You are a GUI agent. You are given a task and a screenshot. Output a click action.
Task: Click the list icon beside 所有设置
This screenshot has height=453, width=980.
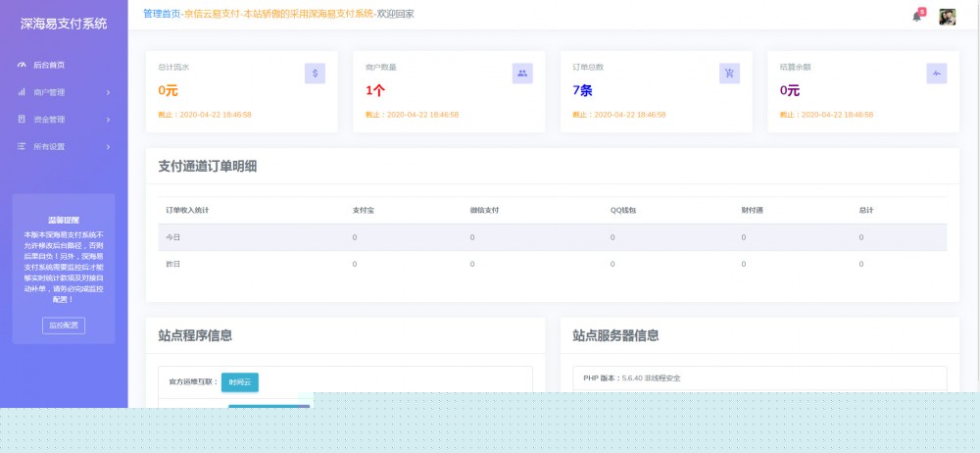click(x=22, y=147)
